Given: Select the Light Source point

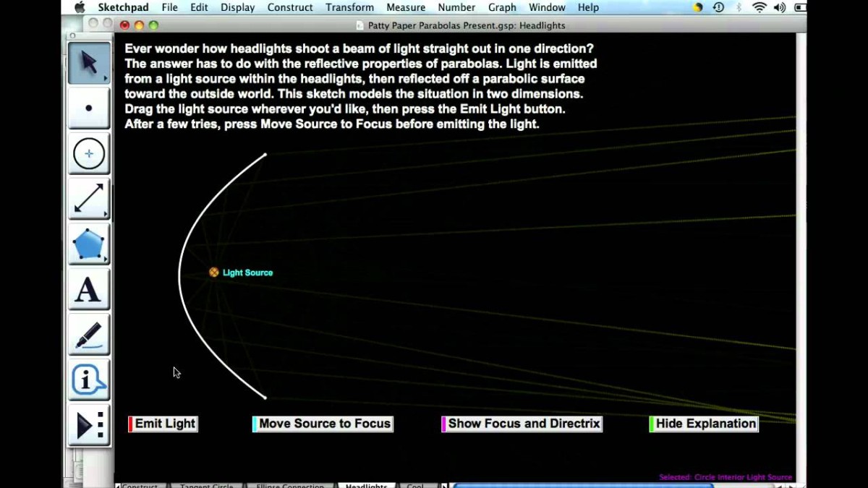Looking at the screenshot, I should (214, 272).
